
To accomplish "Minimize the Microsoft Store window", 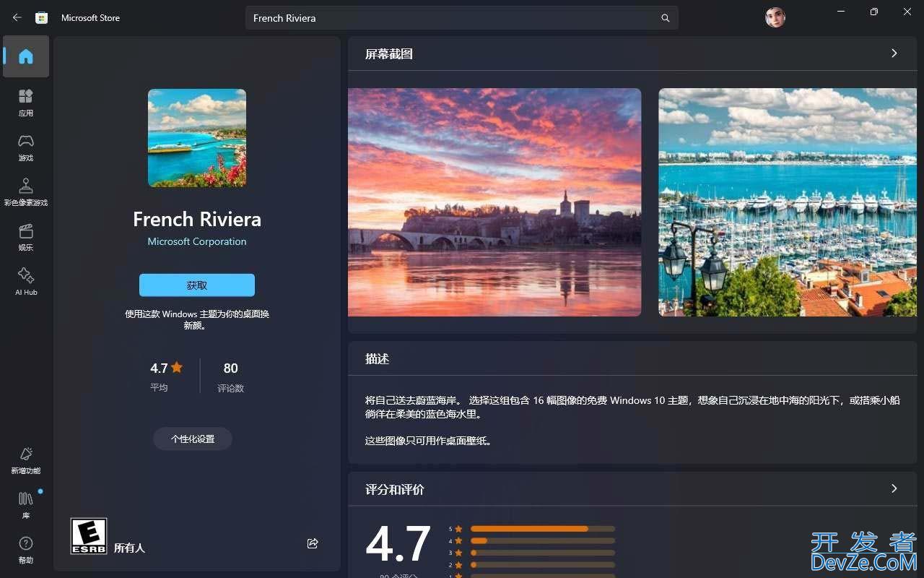I will [841, 12].
